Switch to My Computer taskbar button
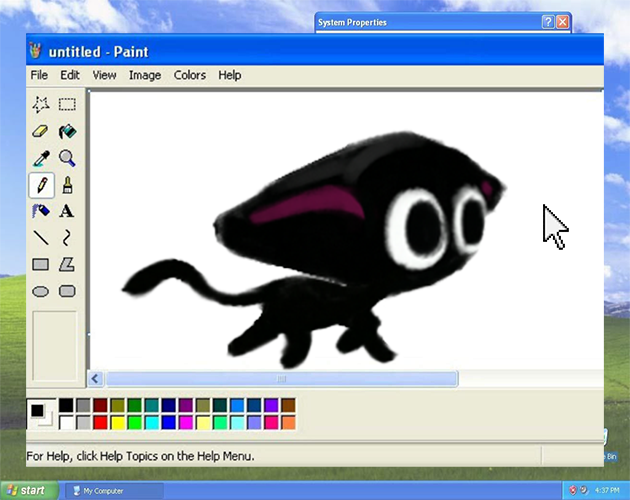This screenshot has height=500, width=630. [115, 491]
